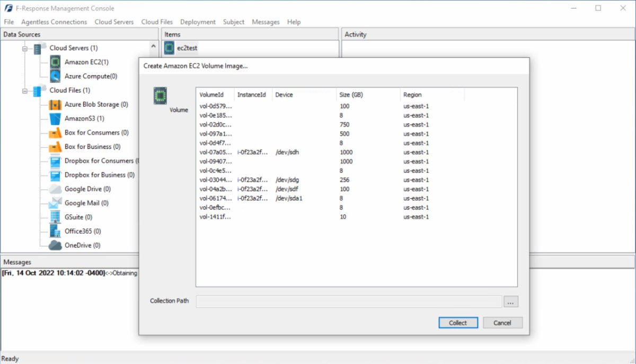Select the Box for Consumers icon
Image resolution: width=636 pixels, height=364 pixels.
tap(55, 132)
